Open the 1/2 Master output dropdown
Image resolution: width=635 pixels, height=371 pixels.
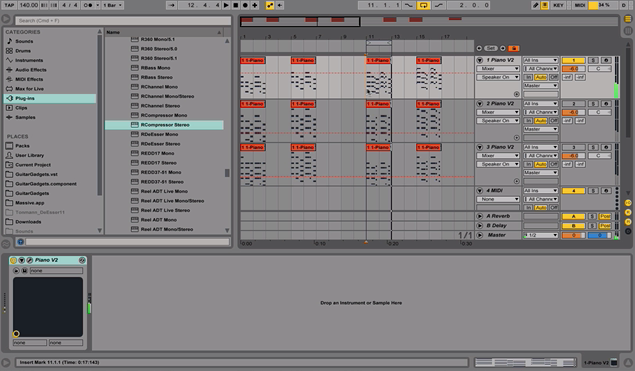[541, 235]
